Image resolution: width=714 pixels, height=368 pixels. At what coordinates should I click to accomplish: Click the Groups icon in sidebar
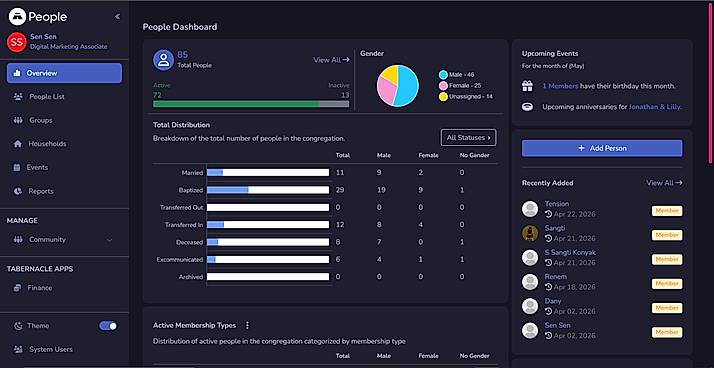pyautogui.click(x=18, y=120)
